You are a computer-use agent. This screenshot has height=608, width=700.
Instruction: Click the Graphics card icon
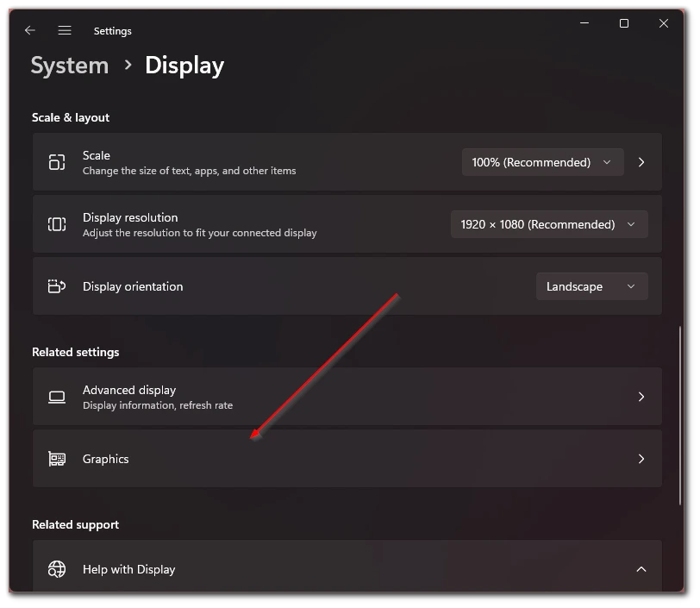point(57,459)
